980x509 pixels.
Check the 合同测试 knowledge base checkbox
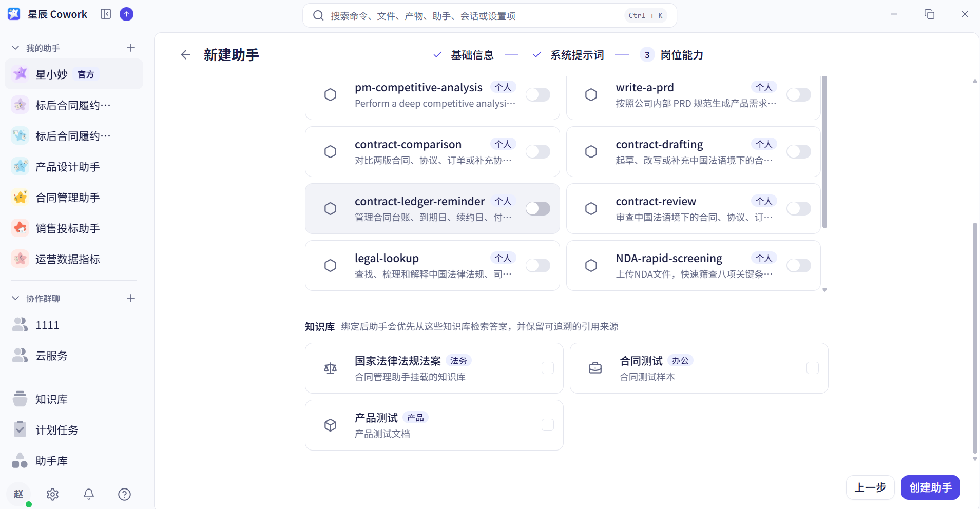[x=813, y=368]
